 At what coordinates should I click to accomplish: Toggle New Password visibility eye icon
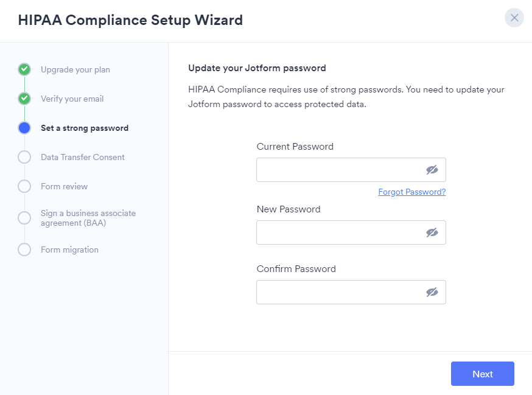tap(432, 232)
